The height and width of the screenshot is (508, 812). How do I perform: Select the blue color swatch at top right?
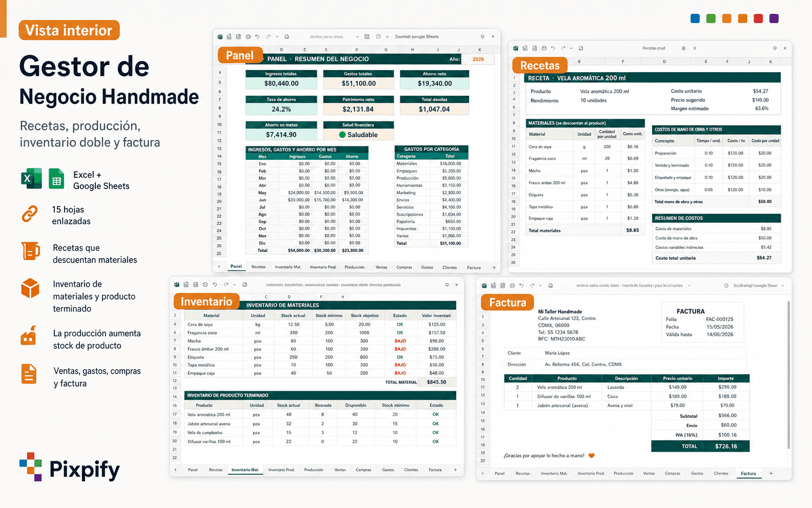(x=695, y=18)
